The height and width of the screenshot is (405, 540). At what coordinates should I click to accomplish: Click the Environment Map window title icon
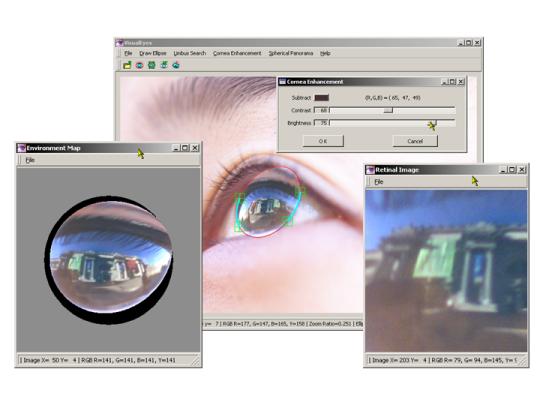coord(22,148)
